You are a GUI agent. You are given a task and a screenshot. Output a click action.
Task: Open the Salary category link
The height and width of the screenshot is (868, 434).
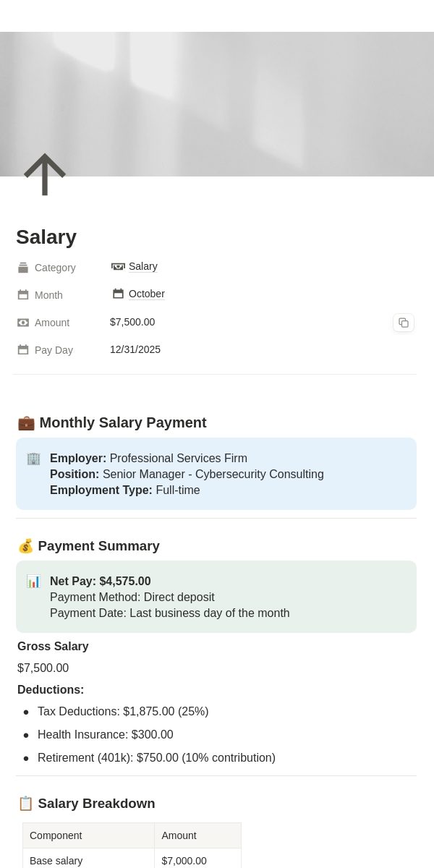143,266
